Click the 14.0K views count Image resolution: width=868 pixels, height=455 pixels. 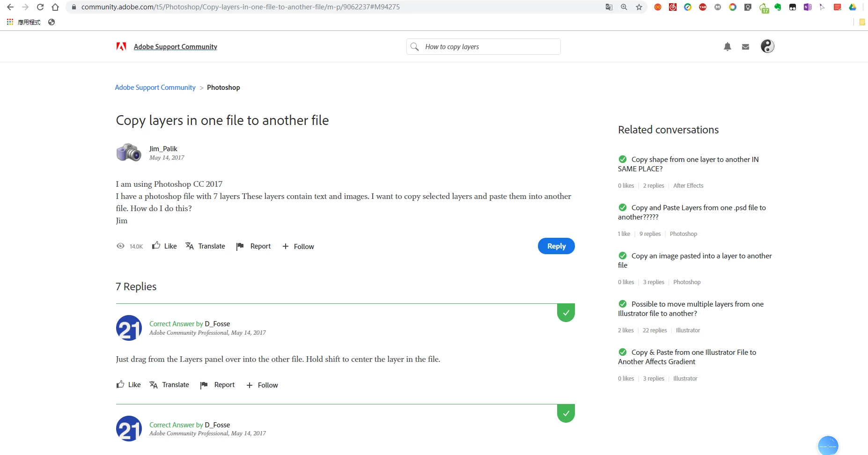point(136,247)
